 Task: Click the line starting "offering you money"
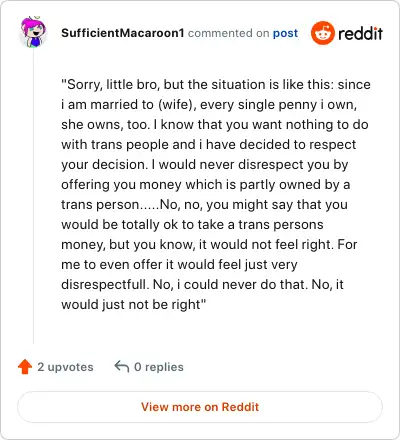coord(206,184)
